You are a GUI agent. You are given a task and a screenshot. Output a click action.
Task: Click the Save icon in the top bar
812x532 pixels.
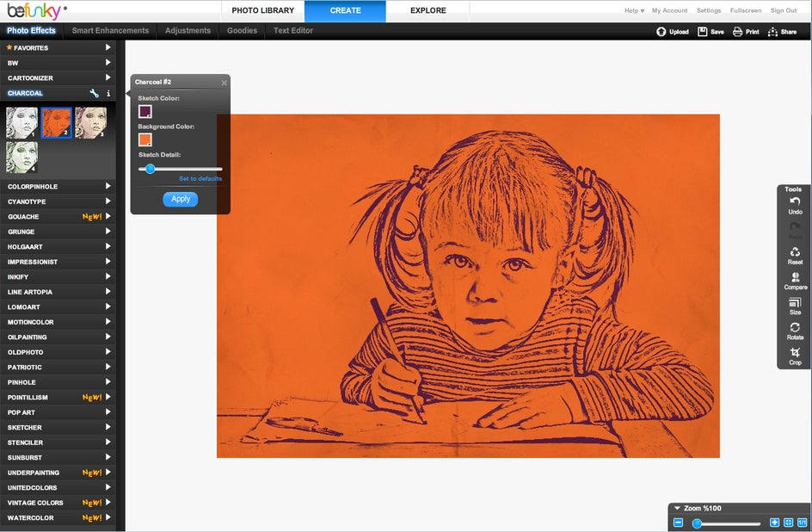[x=703, y=32]
